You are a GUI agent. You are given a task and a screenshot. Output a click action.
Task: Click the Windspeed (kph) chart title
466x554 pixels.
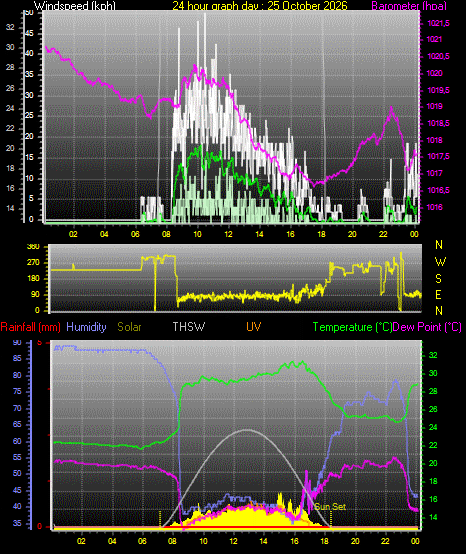[x=75, y=6]
